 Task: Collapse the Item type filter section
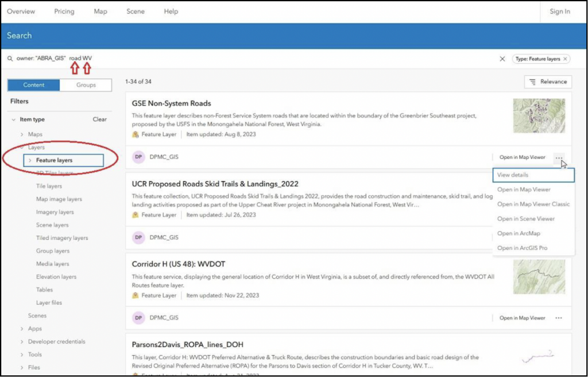14,120
